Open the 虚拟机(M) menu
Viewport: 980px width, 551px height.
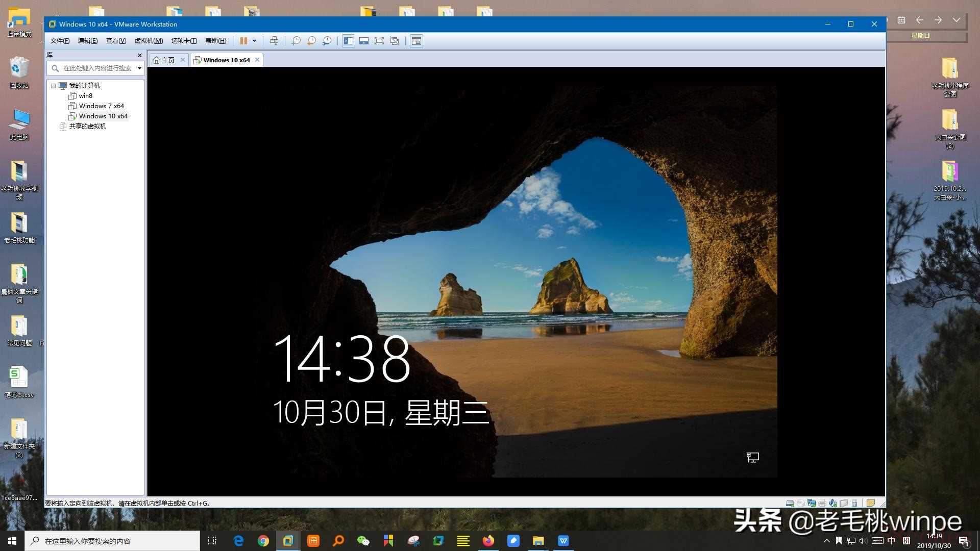(149, 41)
